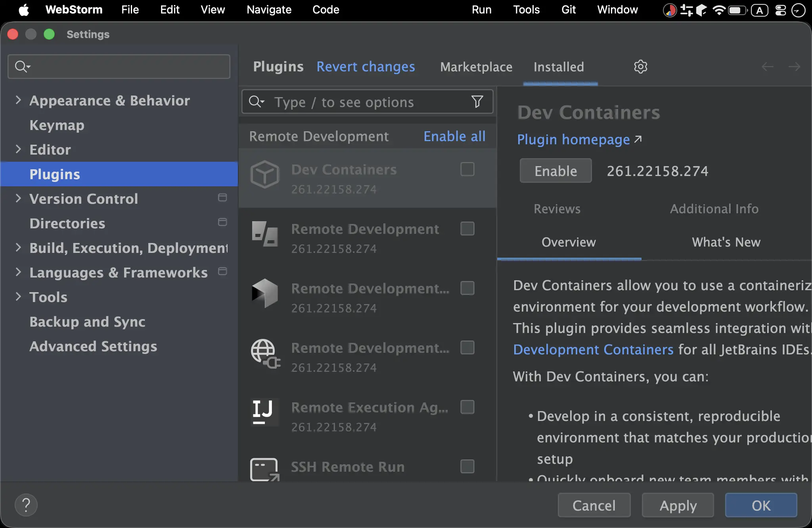Select Keymap in settings tree
This screenshot has width=812, height=528.
coord(119,125)
